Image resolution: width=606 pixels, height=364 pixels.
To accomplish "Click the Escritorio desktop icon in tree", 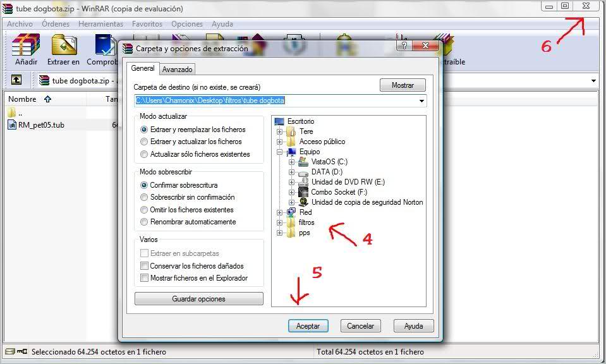I will 279,121.
